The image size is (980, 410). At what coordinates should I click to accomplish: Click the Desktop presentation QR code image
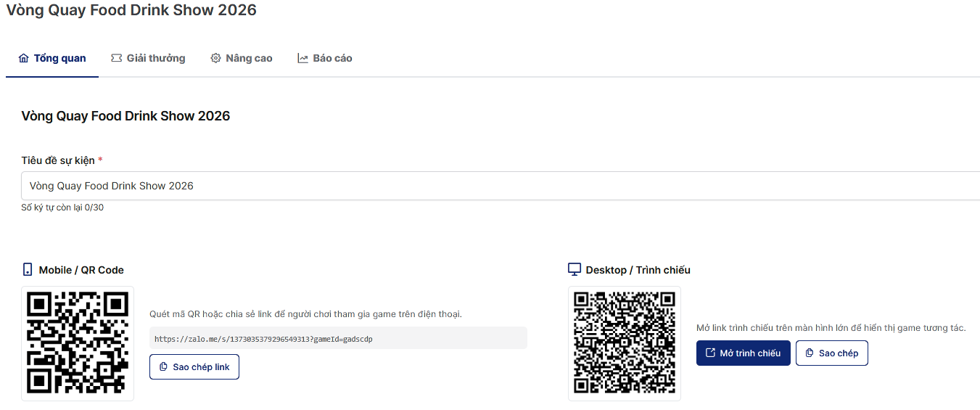625,343
